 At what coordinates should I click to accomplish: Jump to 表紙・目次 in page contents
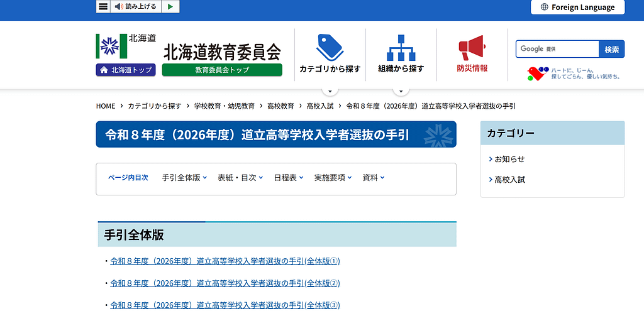coord(240,178)
